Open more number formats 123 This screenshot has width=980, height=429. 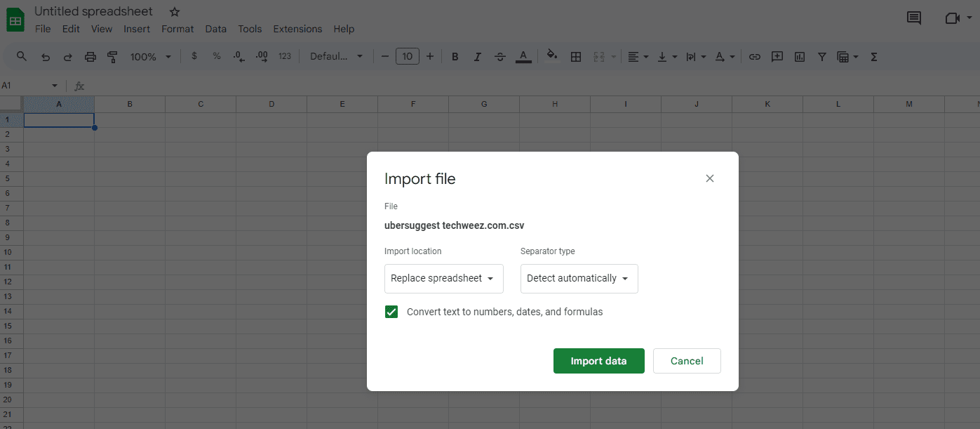pos(285,57)
